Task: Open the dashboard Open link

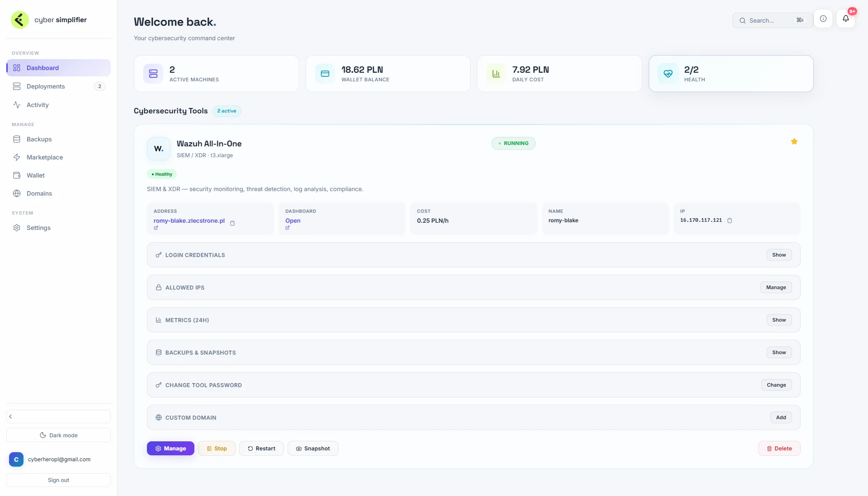Action: 293,220
